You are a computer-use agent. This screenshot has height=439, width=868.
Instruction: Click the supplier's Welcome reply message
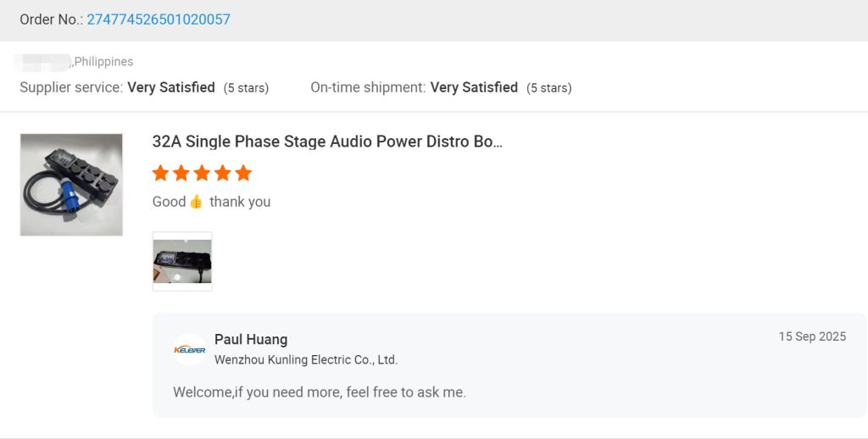coord(320,392)
